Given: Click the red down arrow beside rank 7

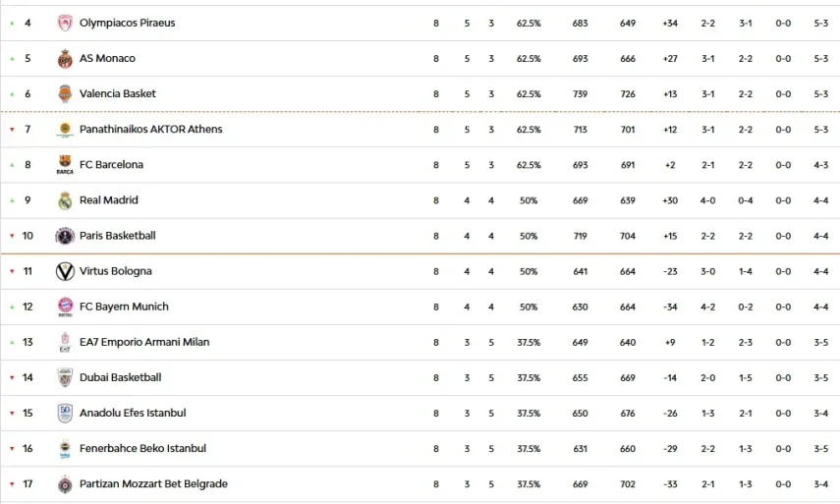Looking at the screenshot, I should [12, 130].
